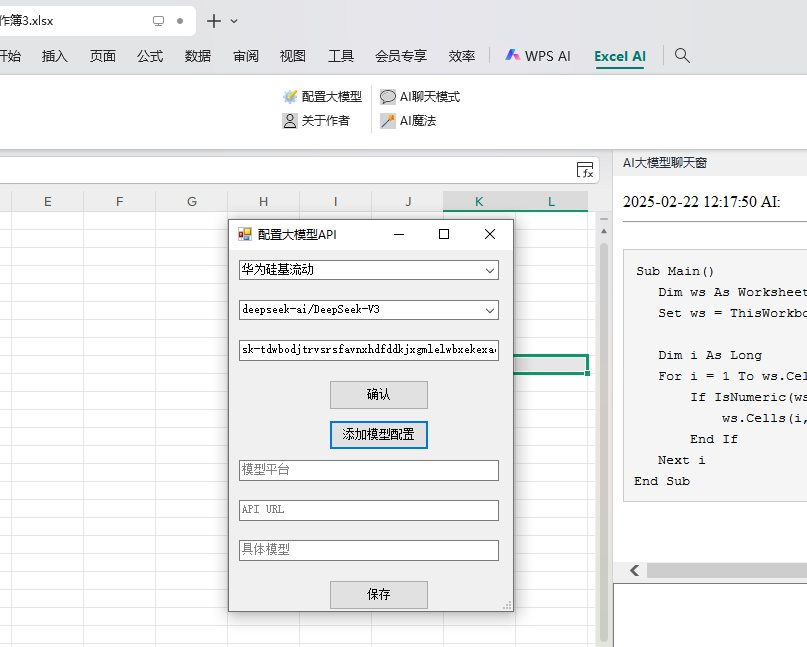Click the spreadsheet scroll-up arrow
Viewport: 807px width, 647px height.
(604, 231)
